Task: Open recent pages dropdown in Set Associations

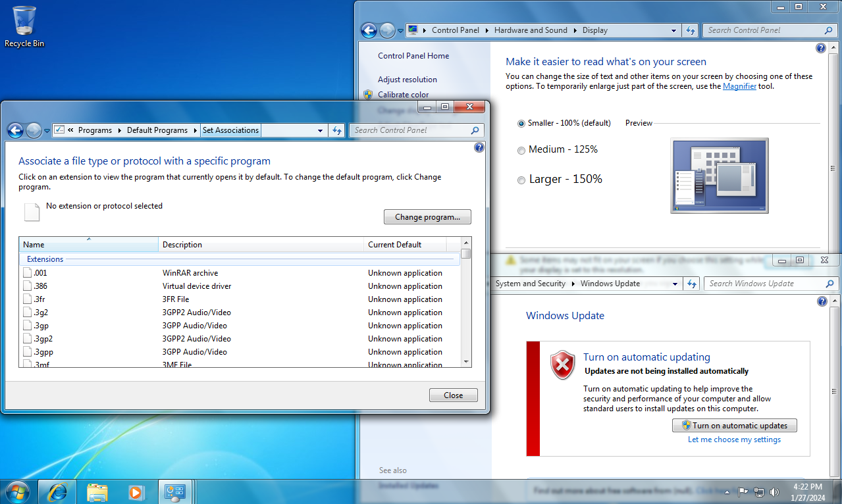Action: 47,130
